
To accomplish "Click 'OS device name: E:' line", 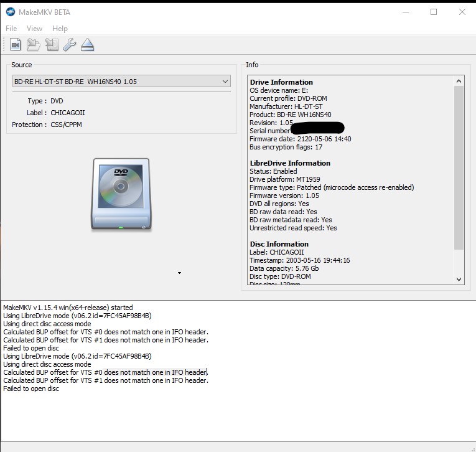I will point(279,90).
